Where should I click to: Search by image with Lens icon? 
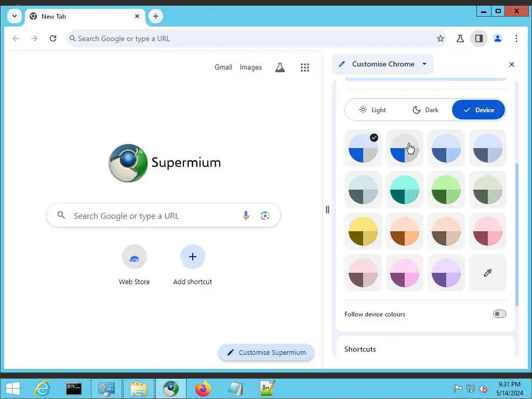tap(265, 216)
